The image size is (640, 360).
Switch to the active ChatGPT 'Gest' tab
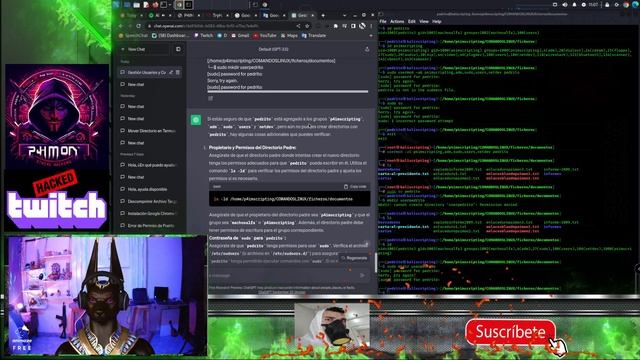click(302, 15)
